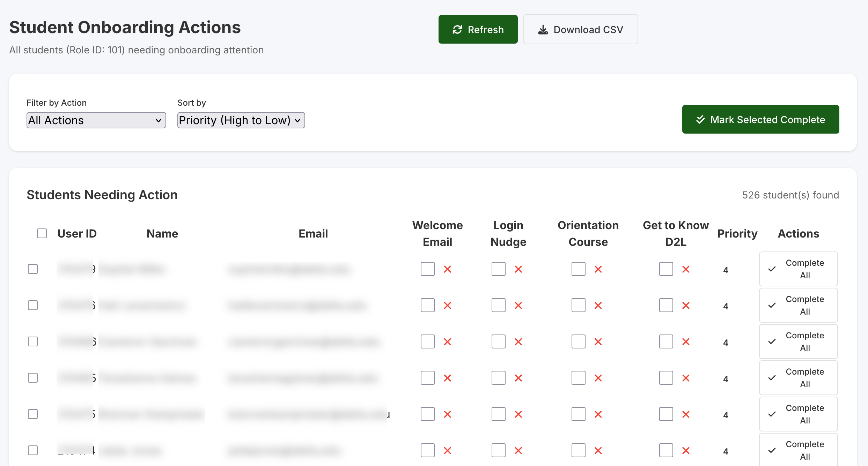Click the User ID column header

coord(77,233)
